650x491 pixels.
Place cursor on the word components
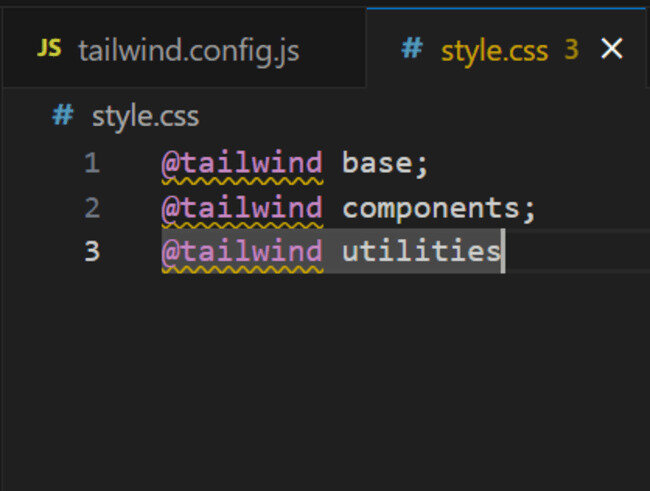pyautogui.click(x=432, y=208)
